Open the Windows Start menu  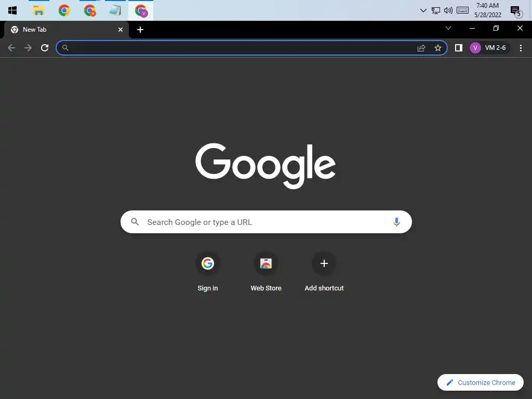click(x=12, y=10)
